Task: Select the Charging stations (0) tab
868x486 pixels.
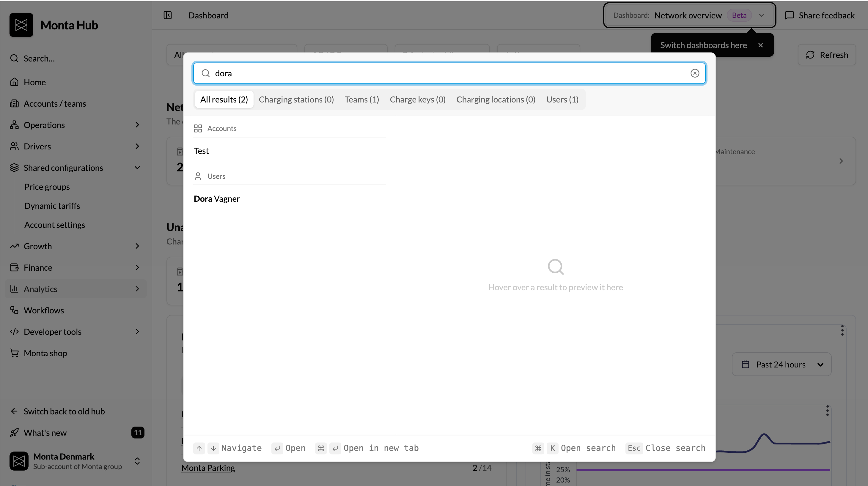Action: tap(296, 99)
